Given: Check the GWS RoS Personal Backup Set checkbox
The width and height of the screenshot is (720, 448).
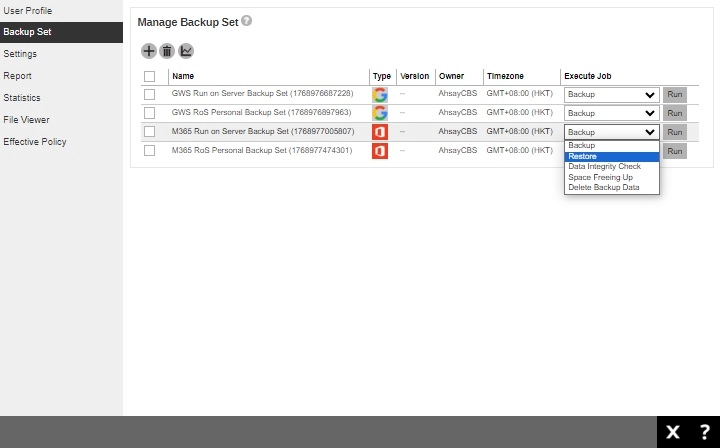Looking at the screenshot, I should coord(150,113).
